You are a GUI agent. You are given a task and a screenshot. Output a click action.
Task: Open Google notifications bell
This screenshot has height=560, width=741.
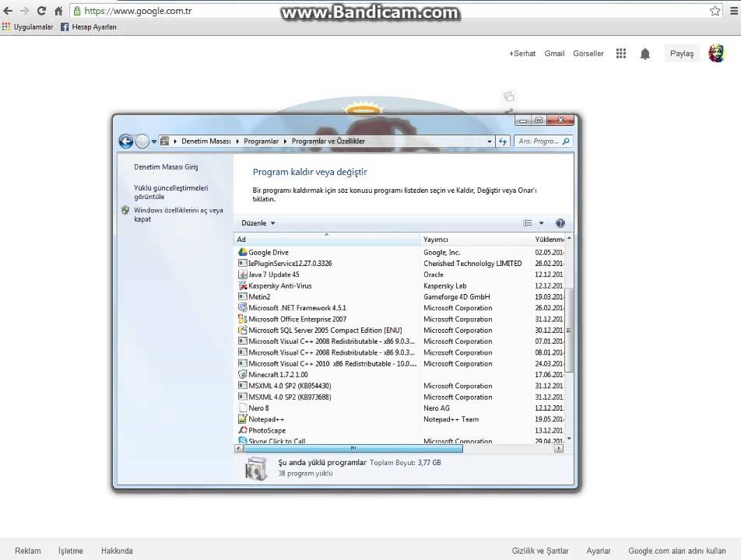[645, 54]
